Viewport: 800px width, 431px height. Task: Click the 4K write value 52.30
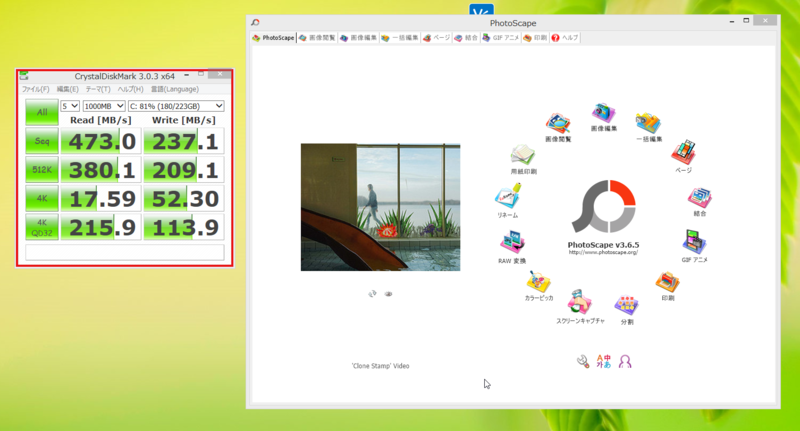click(184, 198)
